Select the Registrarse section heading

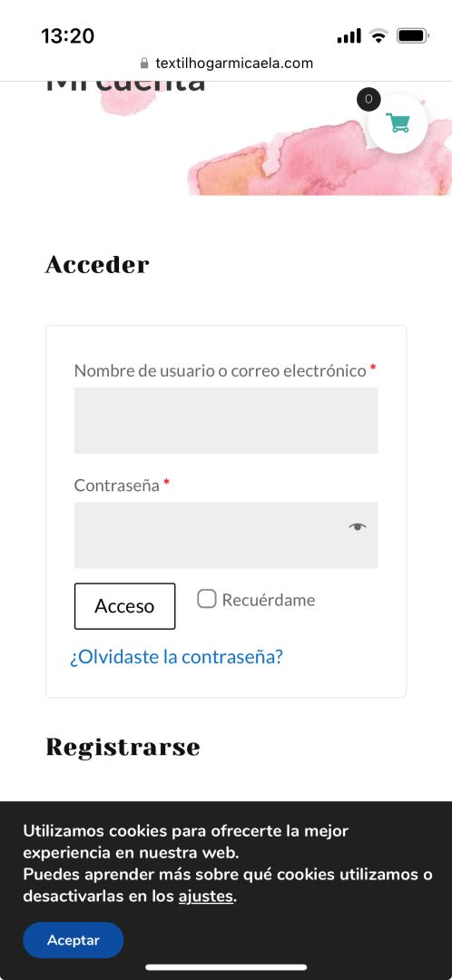click(123, 747)
